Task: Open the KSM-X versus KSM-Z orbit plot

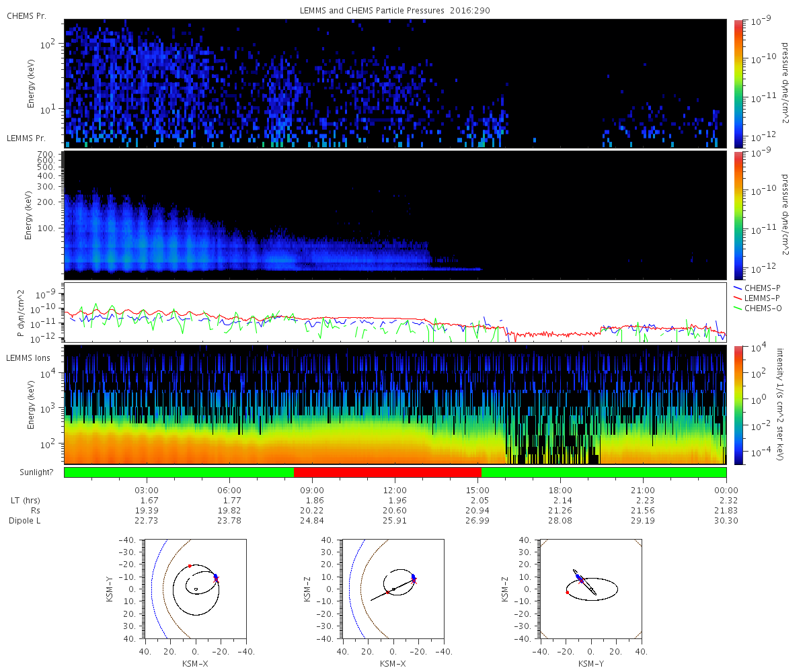Action: coord(393,589)
